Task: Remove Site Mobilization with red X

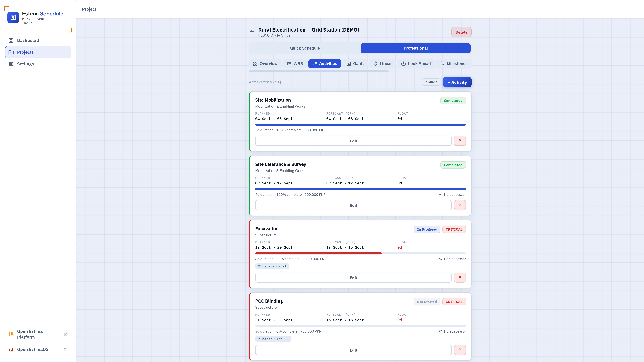Action: point(460,141)
